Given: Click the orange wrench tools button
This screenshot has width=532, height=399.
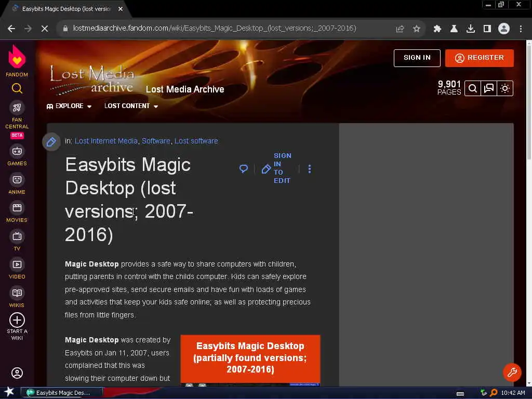Looking at the screenshot, I should coord(512,373).
